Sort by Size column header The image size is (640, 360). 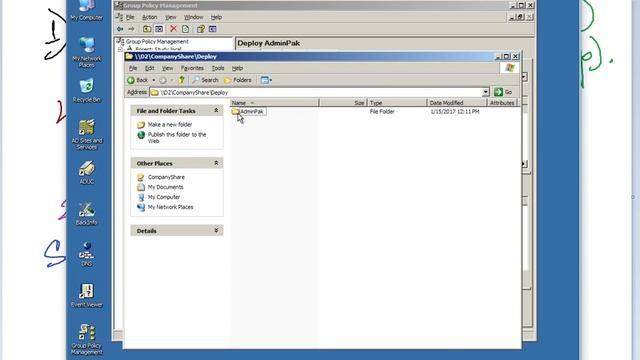click(x=343, y=103)
